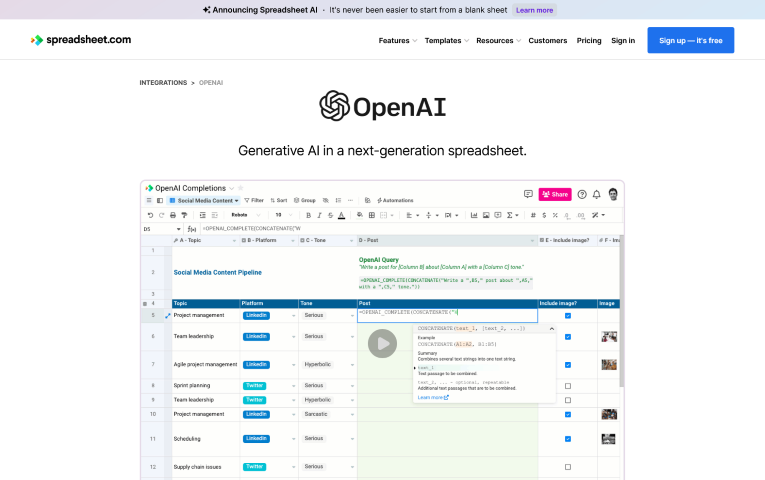This screenshot has height=480, width=765.
Task: Click the INTEGRATIONS breadcrumb link
Action: coord(163,83)
